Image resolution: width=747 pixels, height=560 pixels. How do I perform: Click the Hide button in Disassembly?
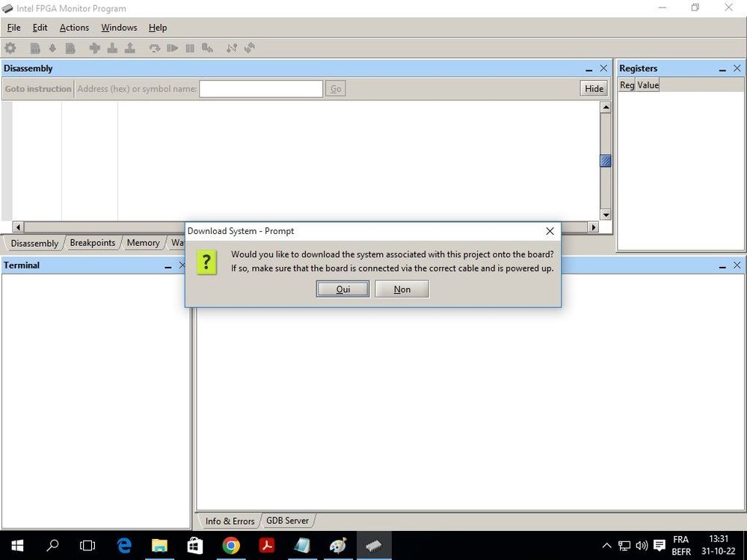pos(594,88)
